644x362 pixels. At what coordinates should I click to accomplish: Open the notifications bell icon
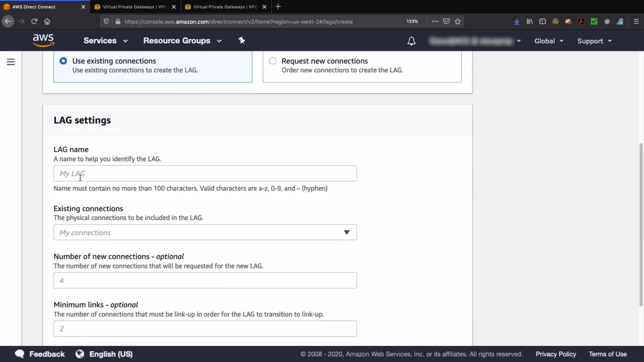(411, 41)
